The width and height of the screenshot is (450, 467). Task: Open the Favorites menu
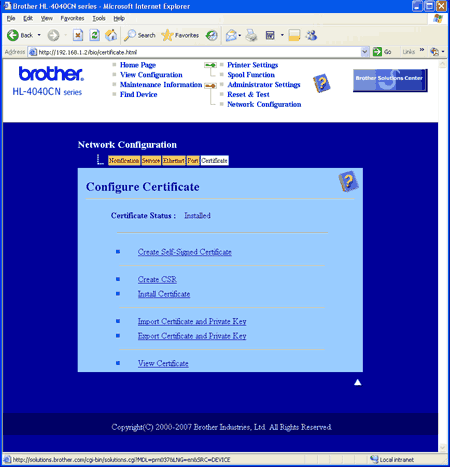tap(72, 18)
